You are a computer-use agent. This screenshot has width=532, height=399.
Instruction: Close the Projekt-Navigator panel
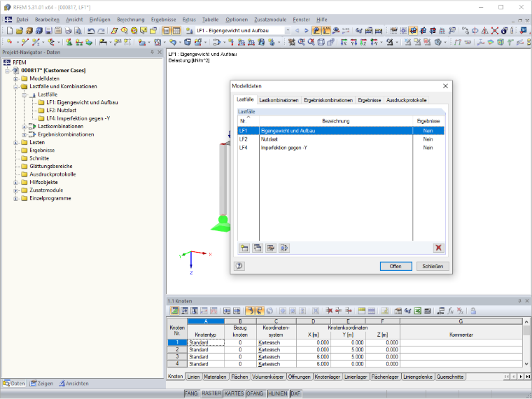tap(160, 52)
